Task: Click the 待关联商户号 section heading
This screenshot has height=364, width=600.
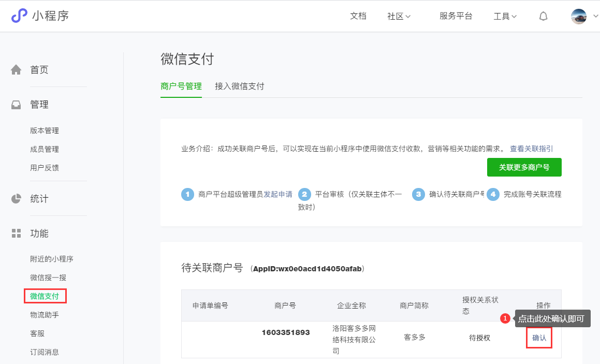Action: click(x=212, y=268)
